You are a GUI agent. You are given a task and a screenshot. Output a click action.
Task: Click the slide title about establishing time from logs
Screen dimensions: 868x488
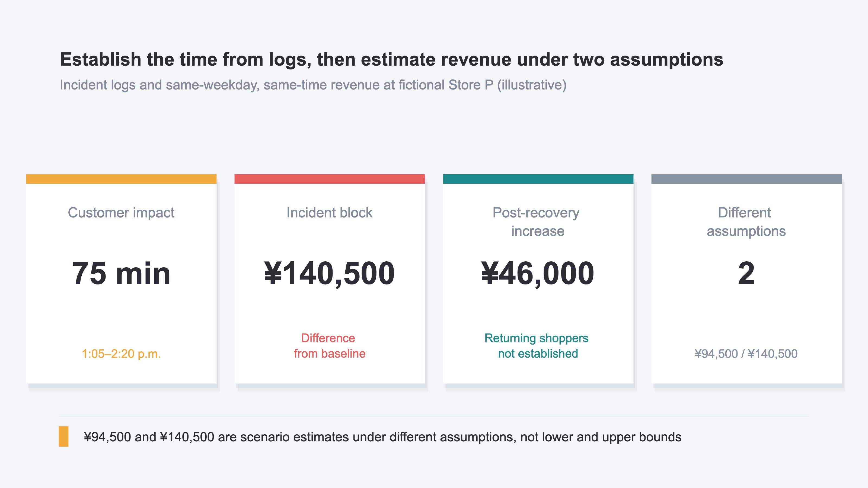391,60
